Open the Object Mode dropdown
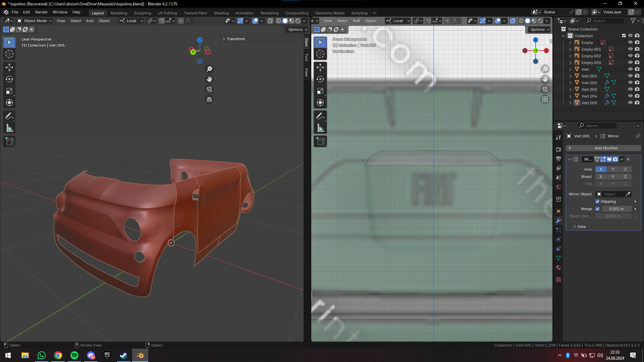This screenshot has width=644, height=362. pyautogui.click(x=35, y=21)
